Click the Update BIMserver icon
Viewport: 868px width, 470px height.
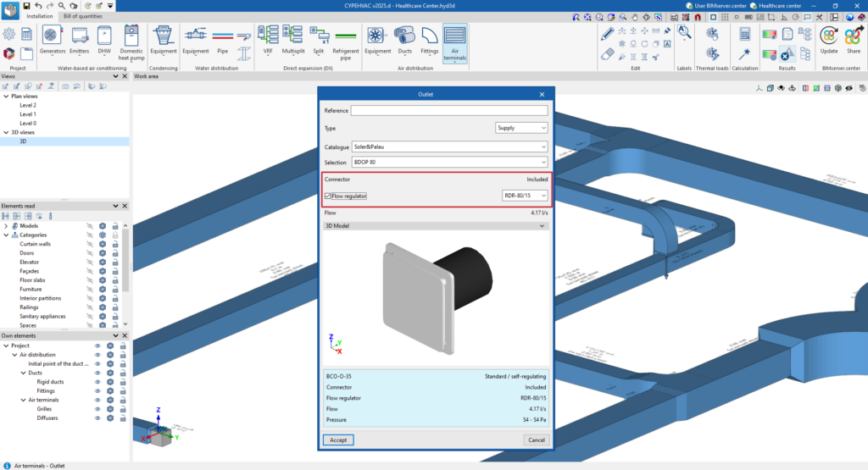829,40
